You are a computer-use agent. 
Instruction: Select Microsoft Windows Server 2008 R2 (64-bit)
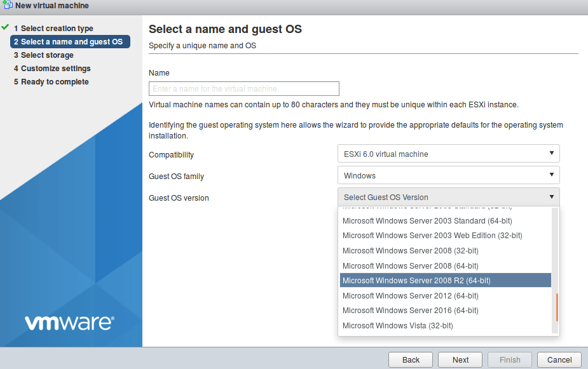[446, 280]
